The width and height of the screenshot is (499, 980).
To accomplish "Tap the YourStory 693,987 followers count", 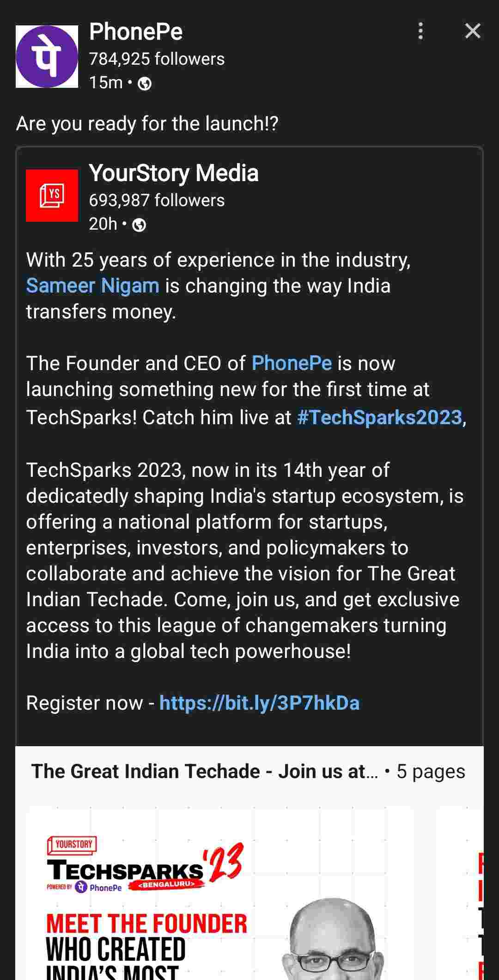I will click(x=157, y=200).
